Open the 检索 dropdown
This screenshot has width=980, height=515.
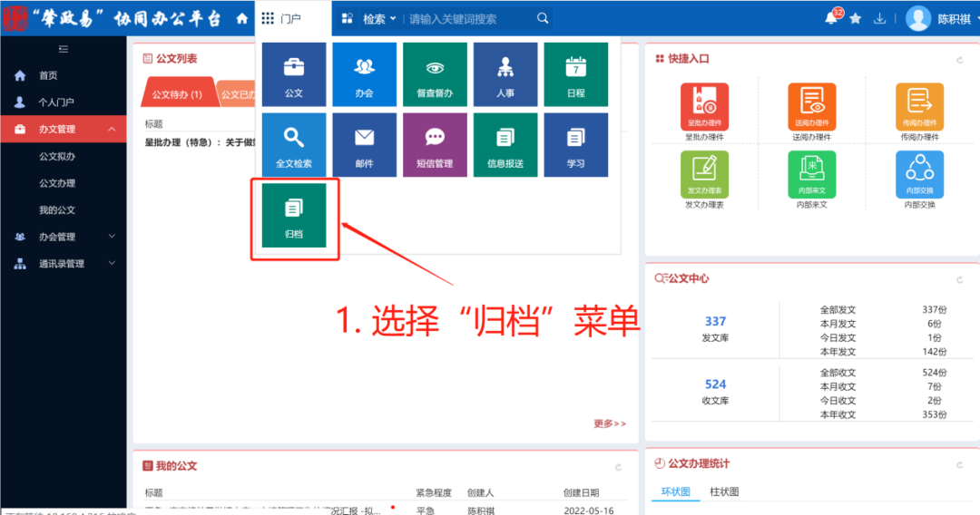[x=379, y=19]
